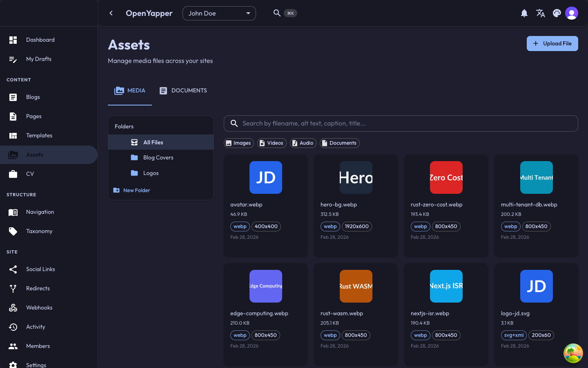Click the Upload File button
Image resolution: width=588 pixels, height=368 pixels.
coord(552,43)
